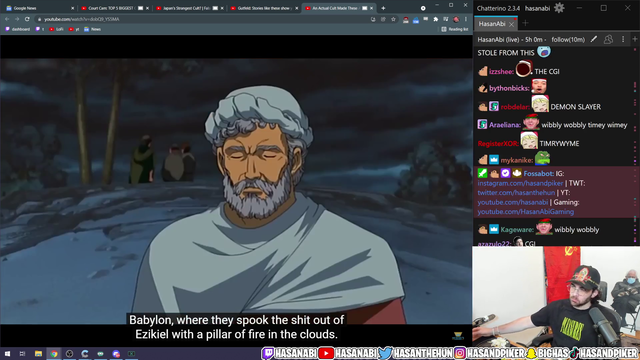The width and height of the screenshot is (640, 360).
Task: Click username mykanike in chat
Action: pyautogui.click(x=516, y=160)
